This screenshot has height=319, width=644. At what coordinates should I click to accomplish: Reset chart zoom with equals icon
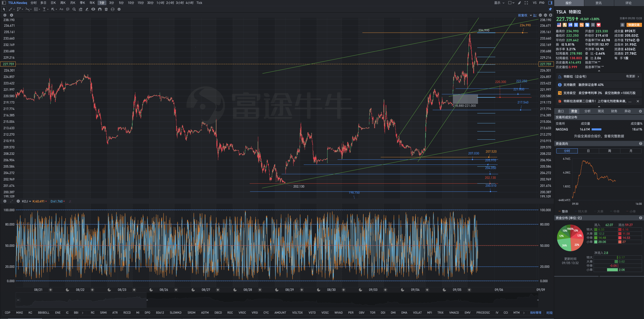540,15
